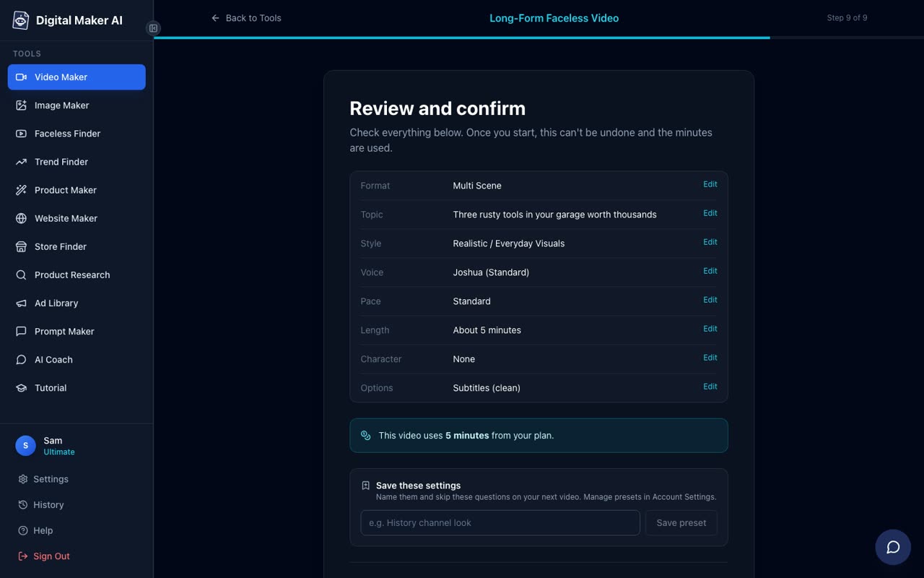This screenshot has width=924, height=578.
Task: Click the History clock icon
Action: point(23,505)
